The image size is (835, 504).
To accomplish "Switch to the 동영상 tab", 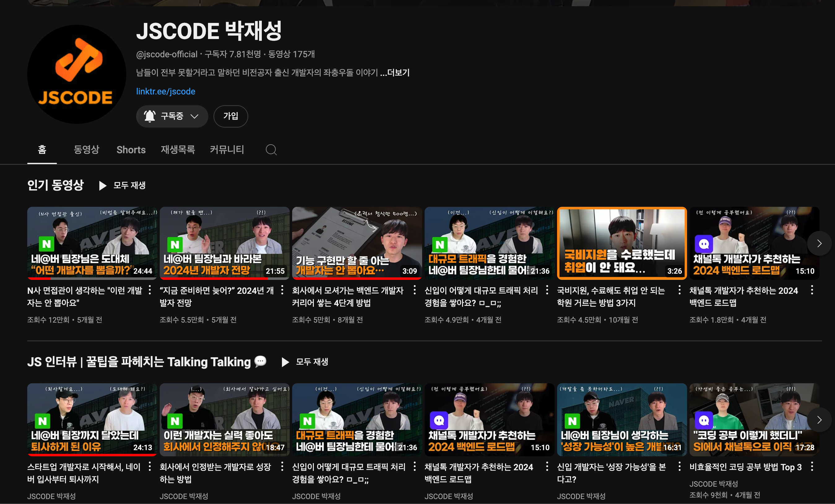I will click(86, 150).
